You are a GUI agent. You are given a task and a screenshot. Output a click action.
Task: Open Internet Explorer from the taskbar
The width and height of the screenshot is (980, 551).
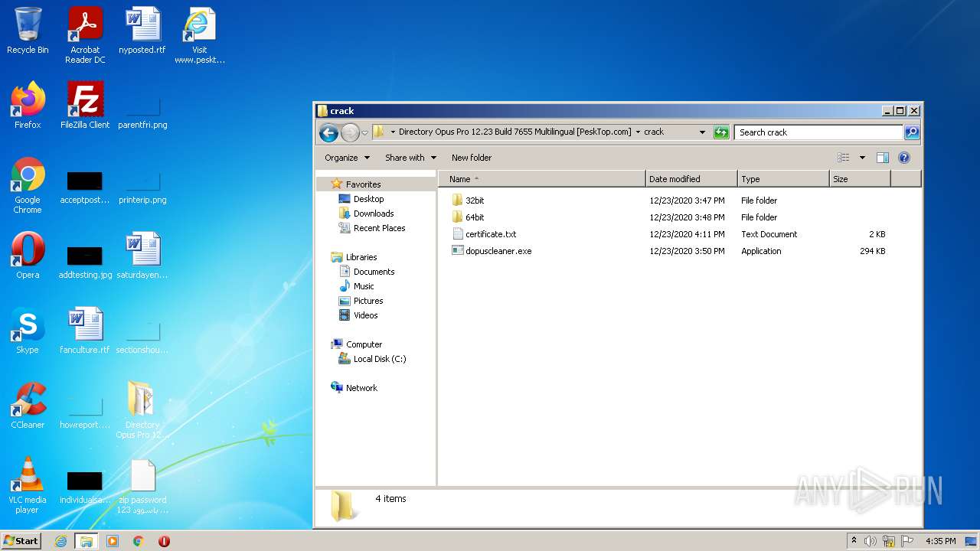click(60, 541)
